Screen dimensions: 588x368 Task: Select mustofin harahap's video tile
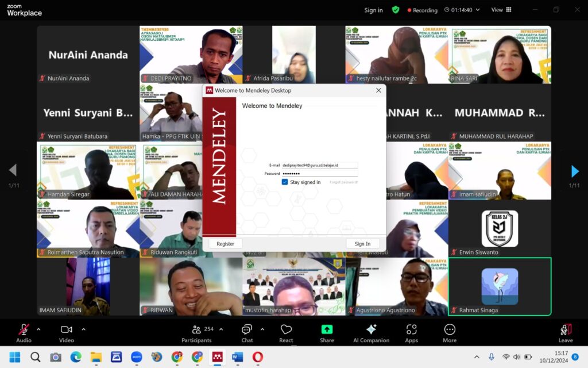tap(294, 286)
